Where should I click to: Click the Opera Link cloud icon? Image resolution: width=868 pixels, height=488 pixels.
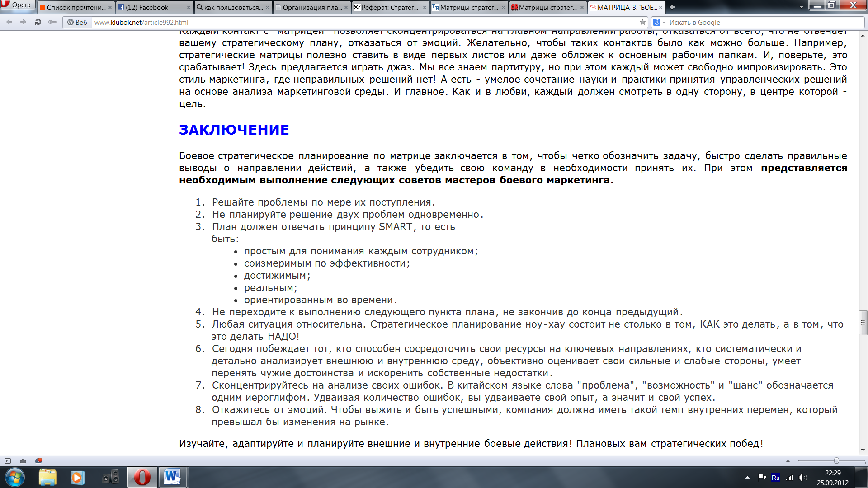(23, 461)
